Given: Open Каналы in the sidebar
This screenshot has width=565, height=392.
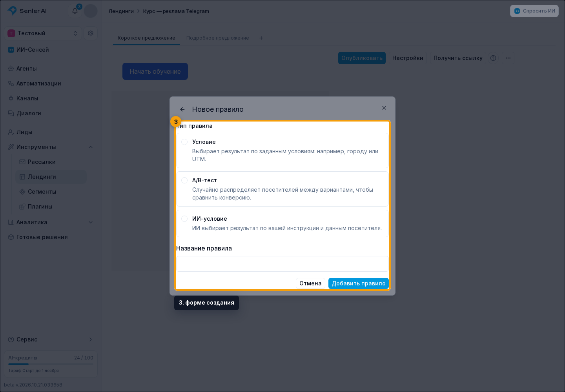Looking at the screenshot, I should [51, 98].
